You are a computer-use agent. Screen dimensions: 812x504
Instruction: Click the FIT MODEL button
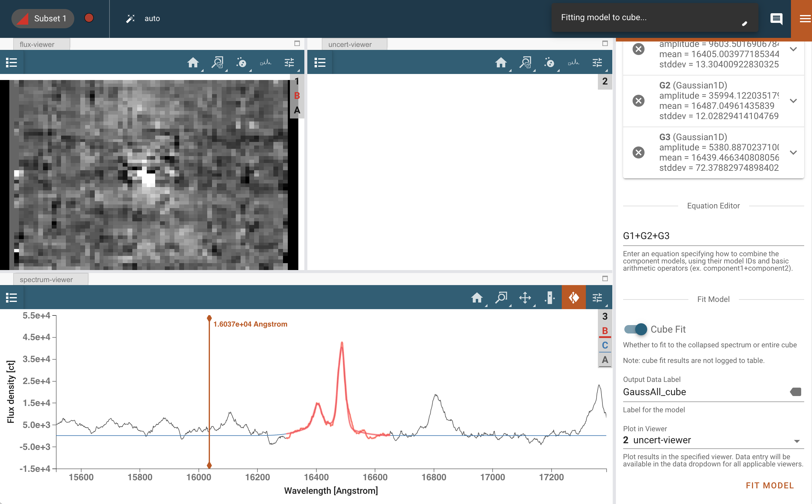point(769,485)
